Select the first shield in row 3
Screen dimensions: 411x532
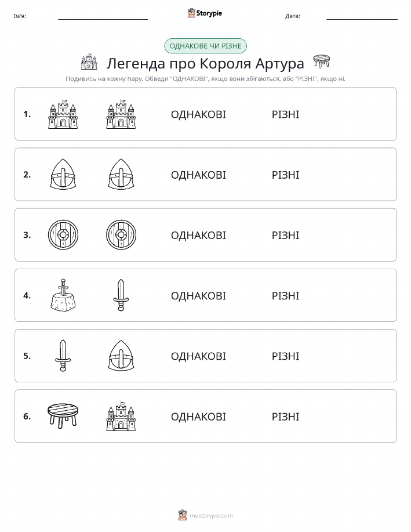click(63, 235)
